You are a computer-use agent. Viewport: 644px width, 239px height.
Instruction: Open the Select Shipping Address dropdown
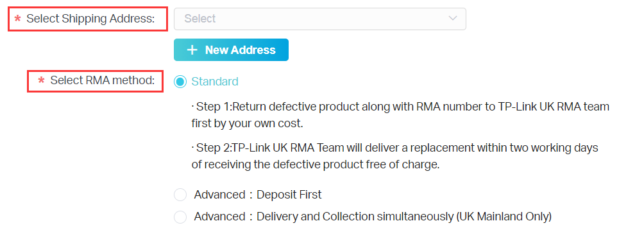coord(320,19)
